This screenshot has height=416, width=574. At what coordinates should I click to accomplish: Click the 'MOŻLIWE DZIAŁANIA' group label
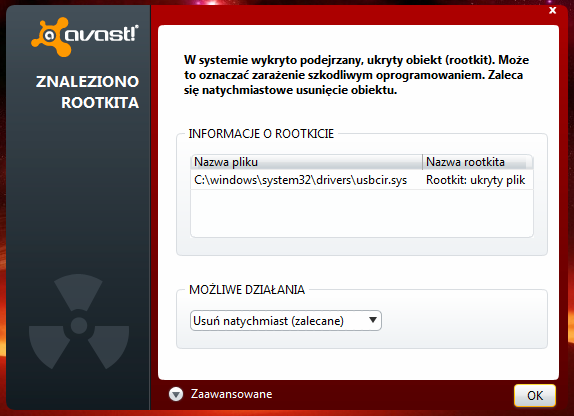tap(247, 290)
